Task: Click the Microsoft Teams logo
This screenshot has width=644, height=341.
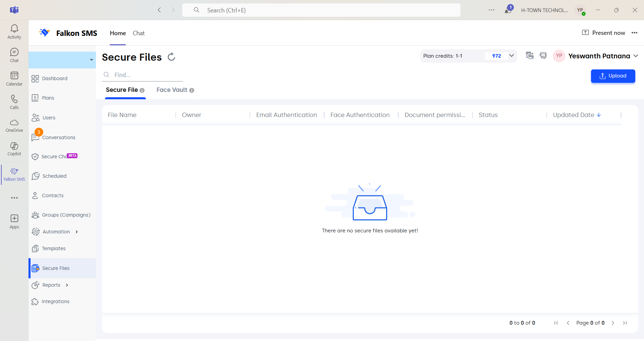Action: [x=14, y=10]
